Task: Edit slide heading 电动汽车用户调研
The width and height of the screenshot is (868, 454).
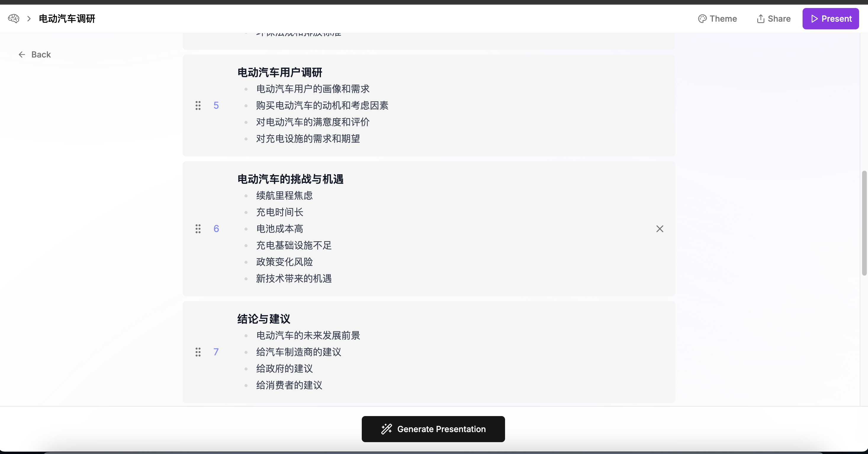Action: (x=280, y=72)
